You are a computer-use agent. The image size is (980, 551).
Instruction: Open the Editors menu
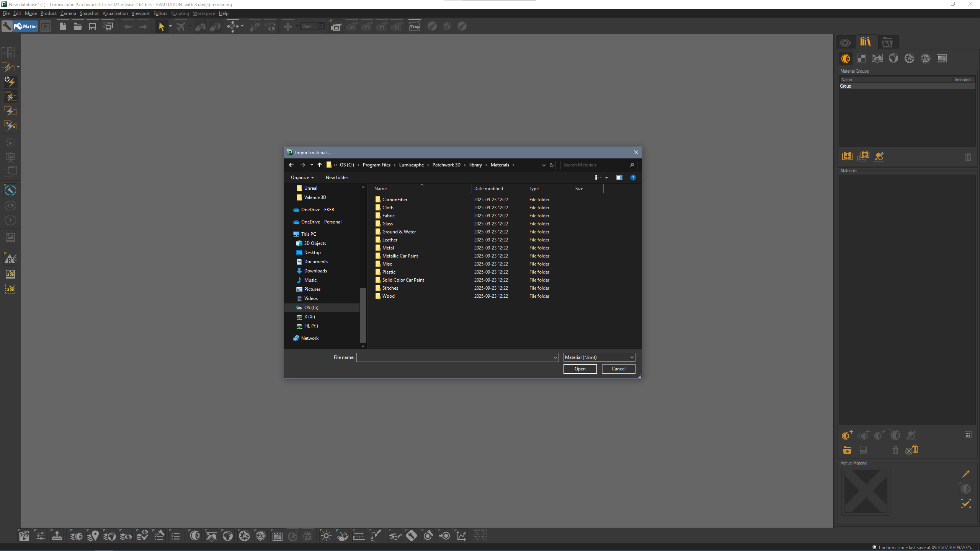(160, 13)
